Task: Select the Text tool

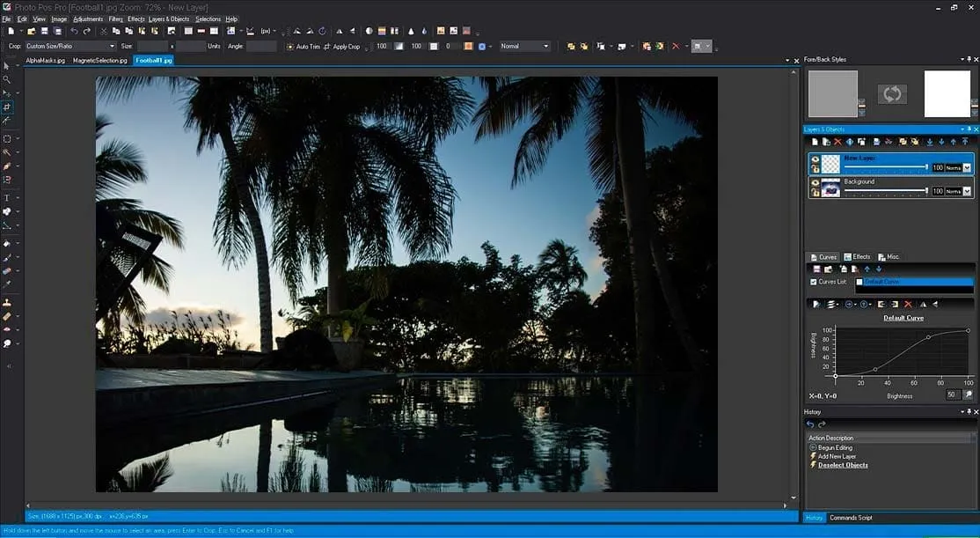Action: 7,197
